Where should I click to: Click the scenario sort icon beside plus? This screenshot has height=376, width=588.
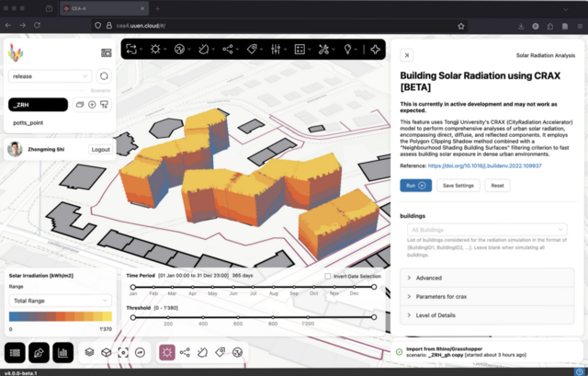104,105
